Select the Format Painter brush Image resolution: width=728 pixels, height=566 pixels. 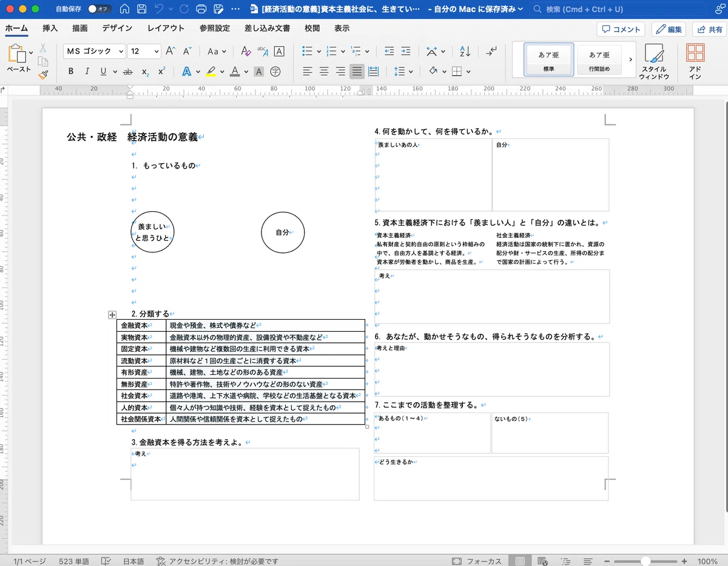(43, 75)
